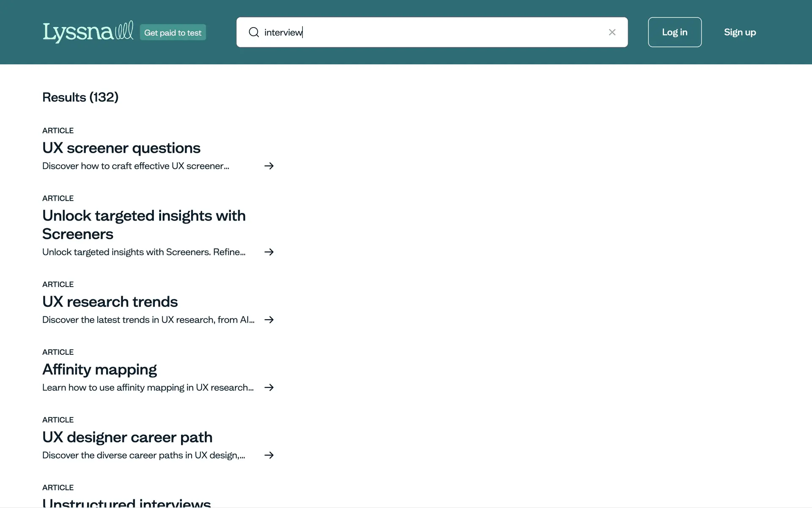Open the Affinity mapping article title
This screenshot has width=812, height=508.
point(99,370)
